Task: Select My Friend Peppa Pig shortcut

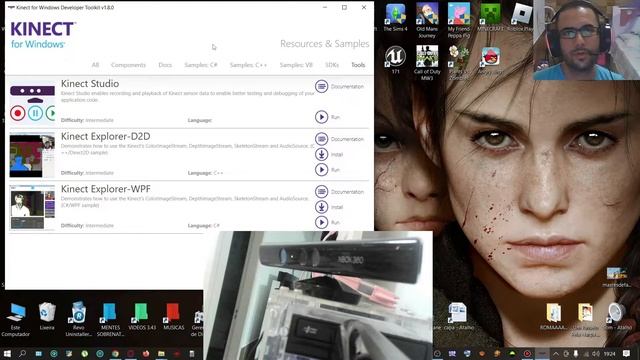Action: coord(459,21)
